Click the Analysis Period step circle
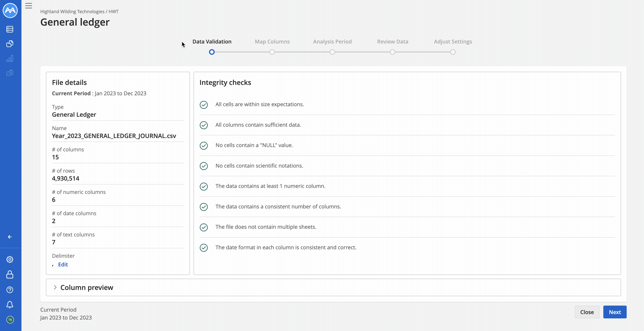644x331 pixels. (332, 52)
